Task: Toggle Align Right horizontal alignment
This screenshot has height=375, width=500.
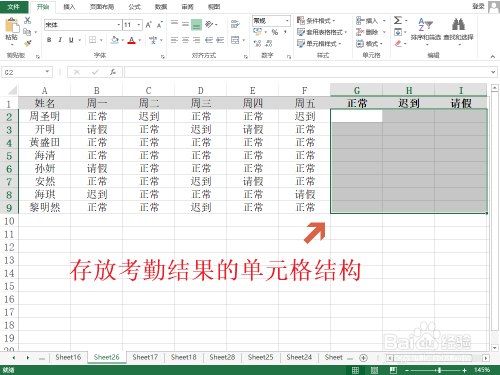Action: [196, 40]
